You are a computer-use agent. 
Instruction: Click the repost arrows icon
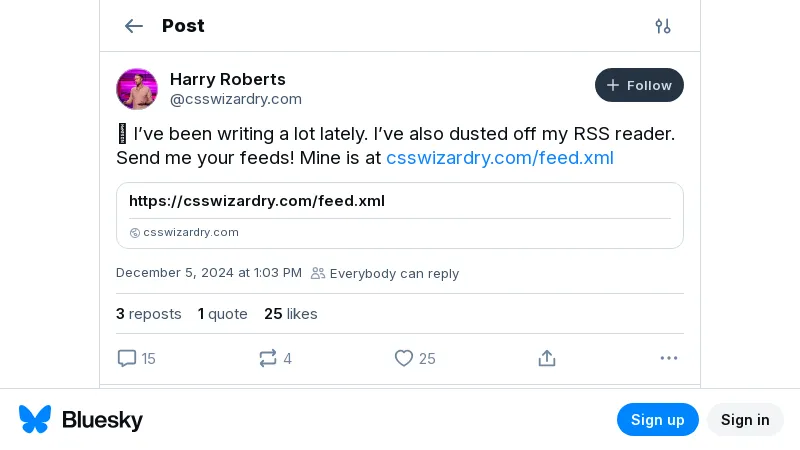point(267,358)
